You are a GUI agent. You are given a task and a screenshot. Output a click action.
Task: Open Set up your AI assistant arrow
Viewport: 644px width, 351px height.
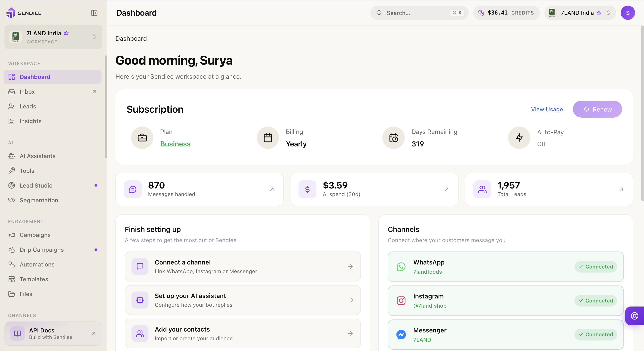(351, 300)
